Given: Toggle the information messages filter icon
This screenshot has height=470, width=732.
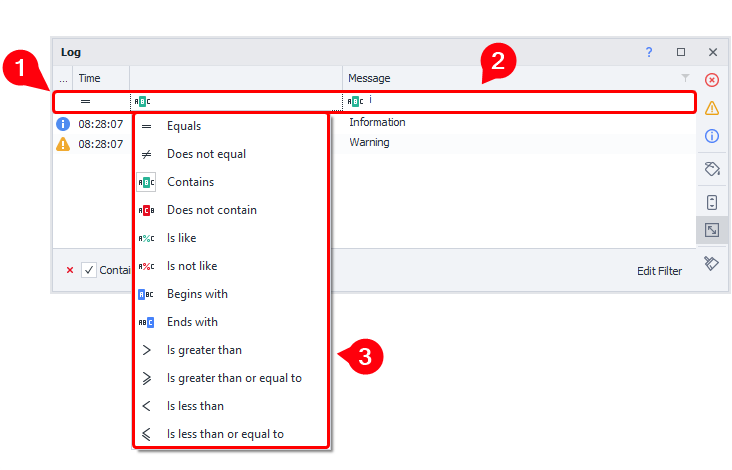Looking at the screenshot, I should coord(712,136).
